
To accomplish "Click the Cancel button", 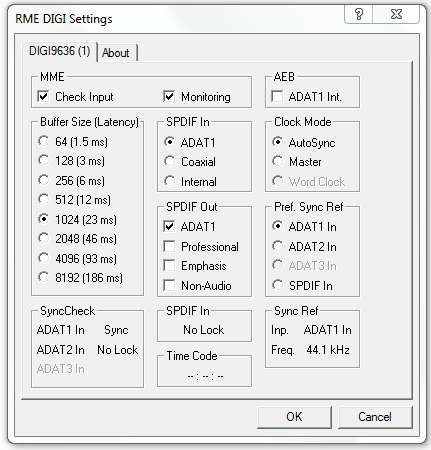I will coord(375,417).
